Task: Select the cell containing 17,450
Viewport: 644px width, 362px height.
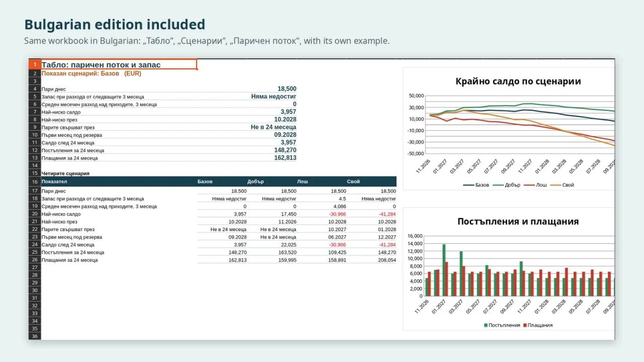Action: click(271, 214)
